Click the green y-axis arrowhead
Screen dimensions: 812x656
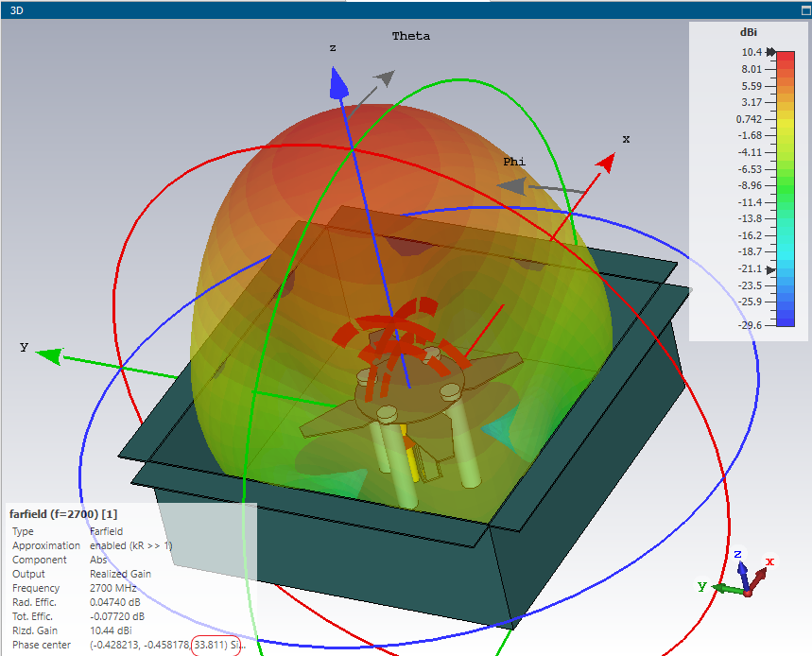(50, 355)
